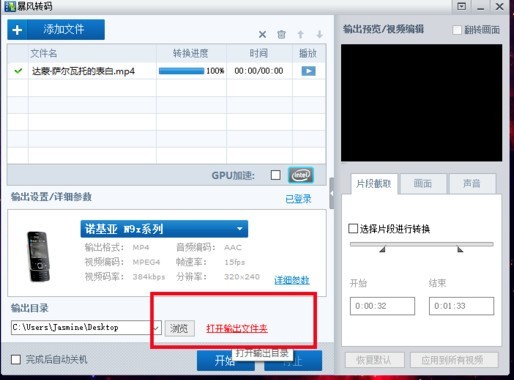
Task: Click the clip start slider marker
Action: tap(383, 249)
